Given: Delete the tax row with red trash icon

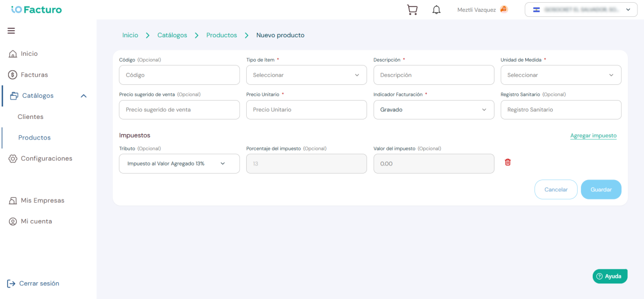Looking at the screenshot, I should [x=507, y=162].
